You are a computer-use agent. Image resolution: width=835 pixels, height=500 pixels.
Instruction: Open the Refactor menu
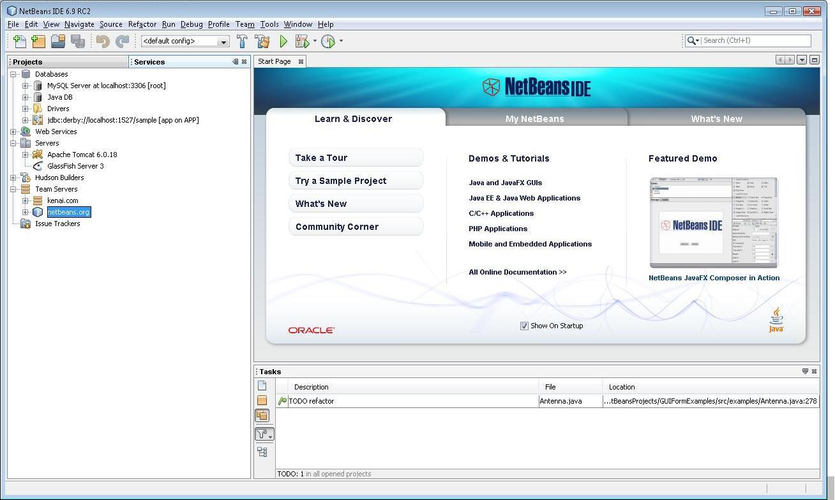tap(142, 24)
